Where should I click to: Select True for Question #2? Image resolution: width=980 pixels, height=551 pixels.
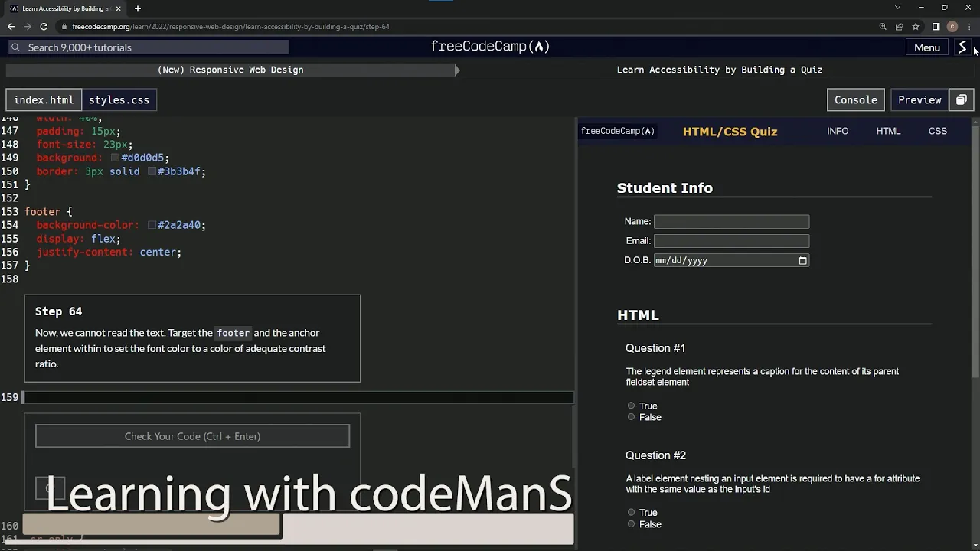pyautogui.click(x=632, y=513)
